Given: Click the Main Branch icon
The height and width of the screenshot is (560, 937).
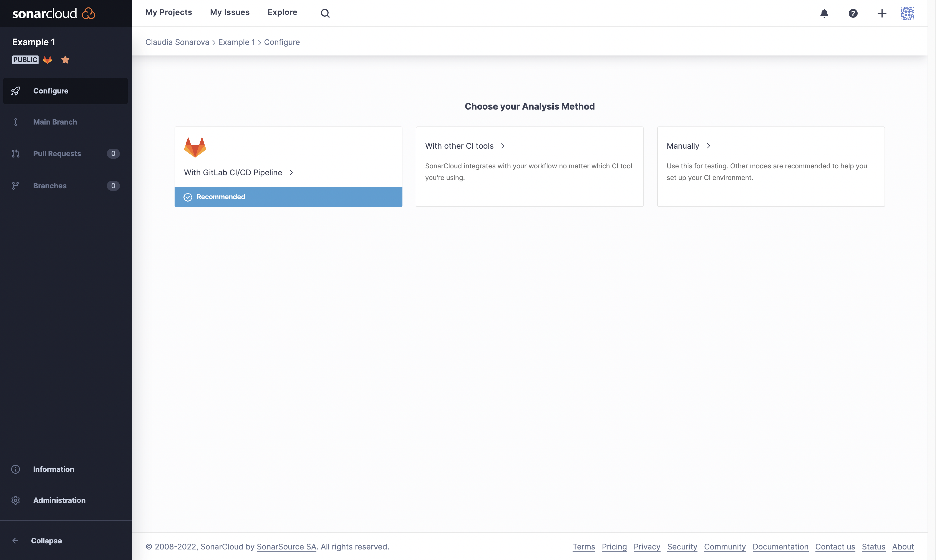Looking at the screenshot, I should pos(16,122).
